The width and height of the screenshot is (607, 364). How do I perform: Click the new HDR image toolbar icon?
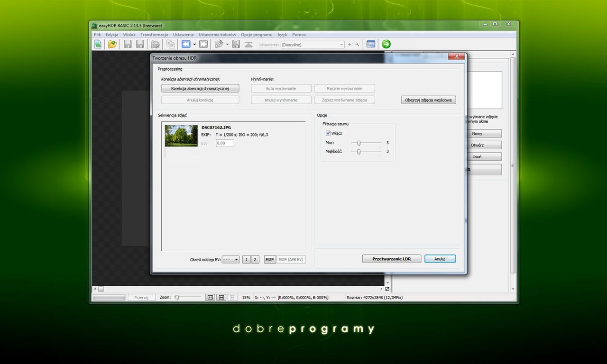[x=98, y=44]
